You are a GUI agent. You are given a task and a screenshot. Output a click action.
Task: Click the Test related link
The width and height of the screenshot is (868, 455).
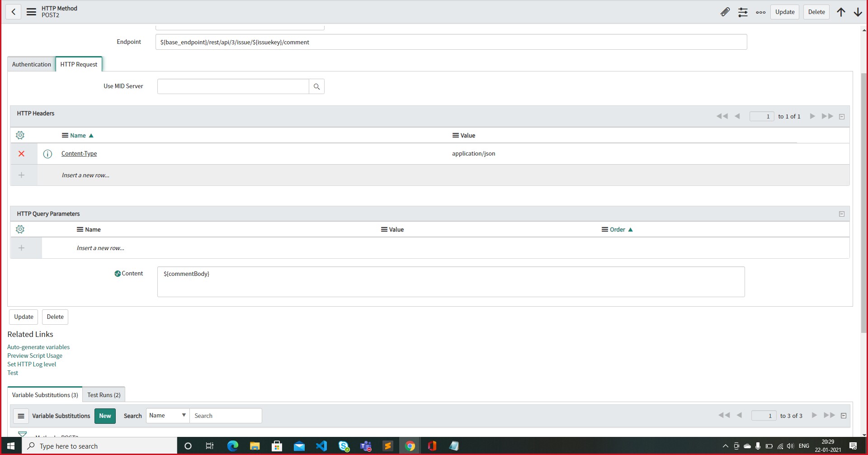13,373
